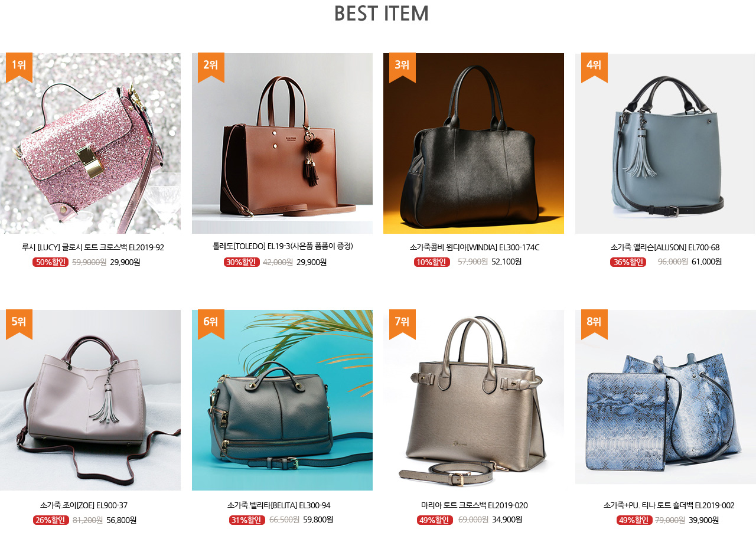Click the orange 8위 rank ribbon
The height and width of the screenshot is (549, 756).
point(594,324)
